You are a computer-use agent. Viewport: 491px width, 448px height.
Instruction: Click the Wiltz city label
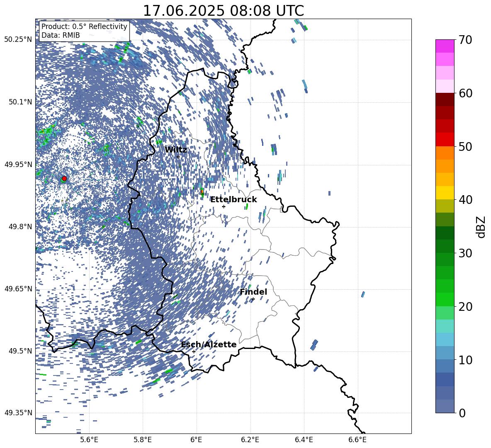tap(176, 150)
